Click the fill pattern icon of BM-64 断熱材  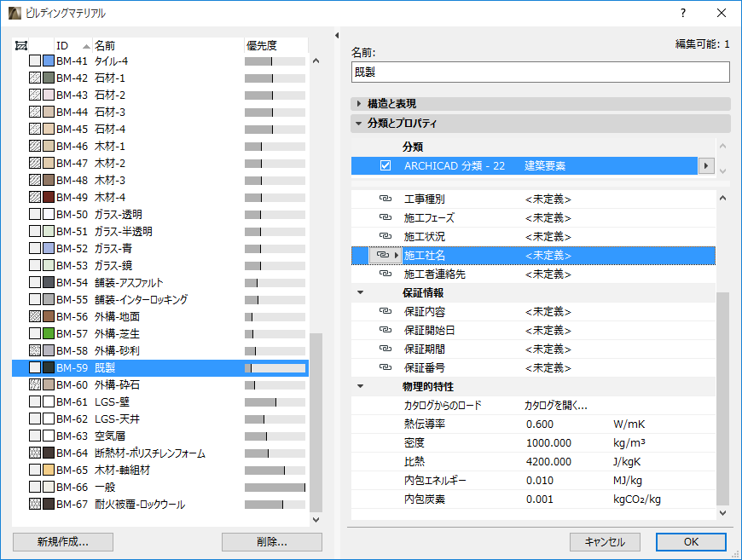(35, 453)
